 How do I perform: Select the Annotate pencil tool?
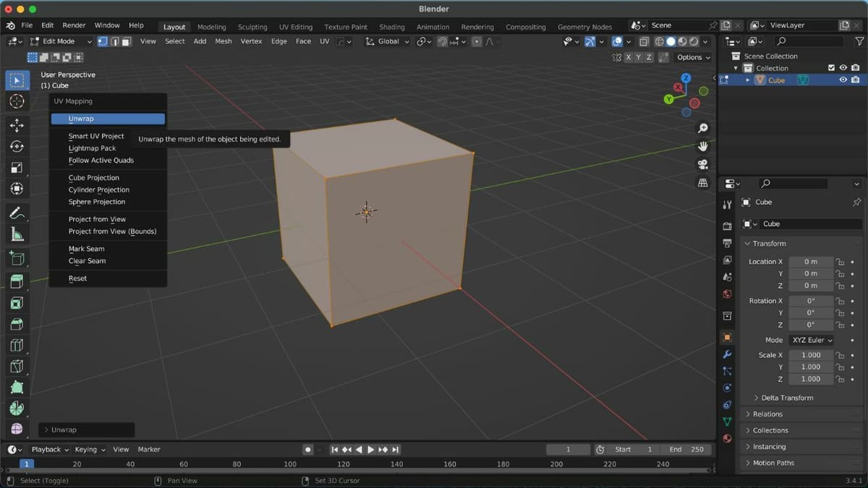click(17, 213)
